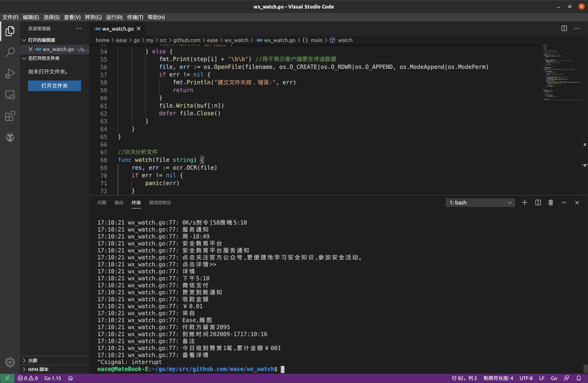Open the 终端(T) menu

pos(135,17)
